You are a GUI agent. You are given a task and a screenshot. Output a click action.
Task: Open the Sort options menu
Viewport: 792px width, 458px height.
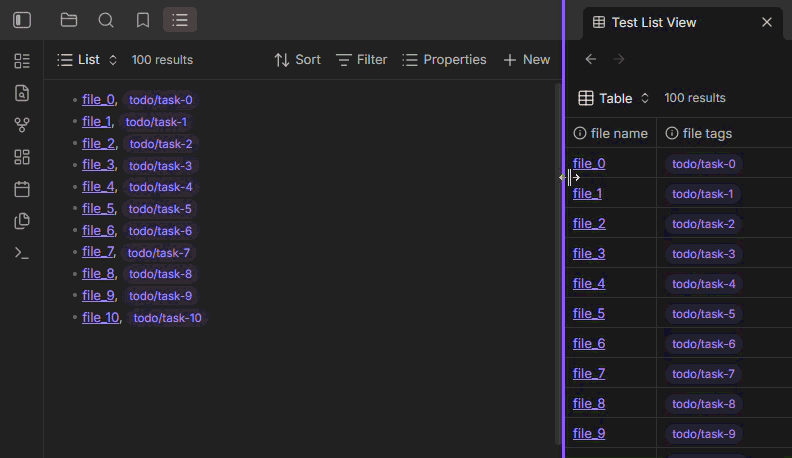[x=297, y=60]
